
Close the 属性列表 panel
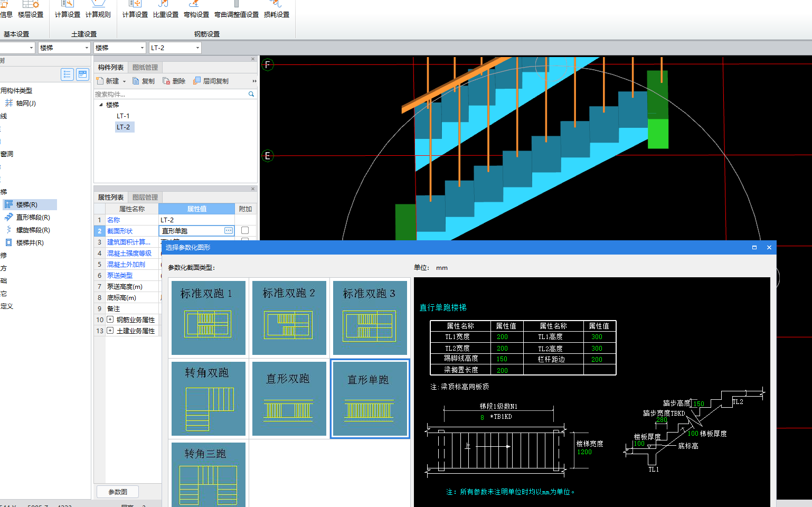click(x=253, y=189)
